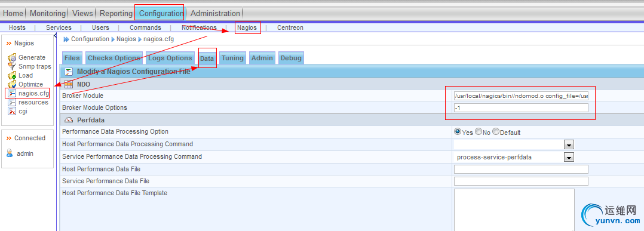Viewport: 644px width, 231px height.
Task: Switch to the Files tab
Action: click(72, 58)
